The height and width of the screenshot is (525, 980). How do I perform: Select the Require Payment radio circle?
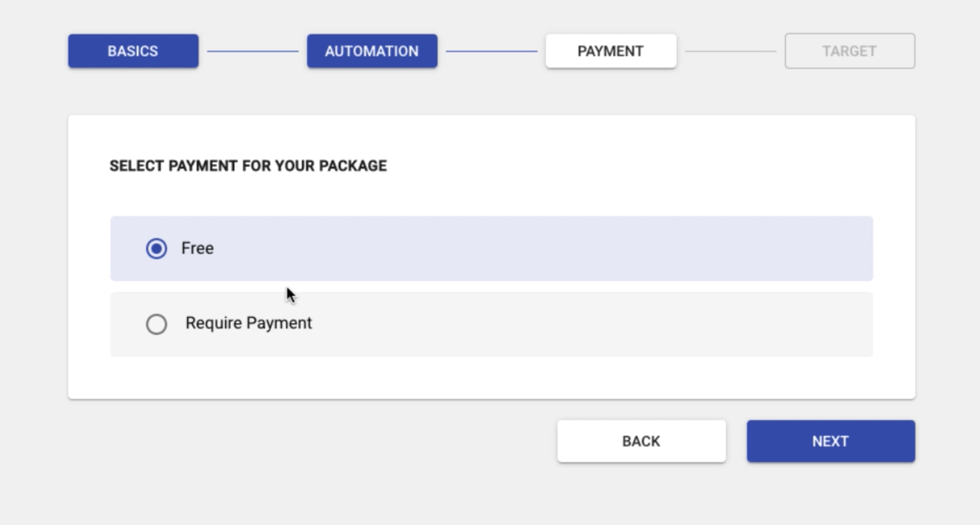click(157, 324)
